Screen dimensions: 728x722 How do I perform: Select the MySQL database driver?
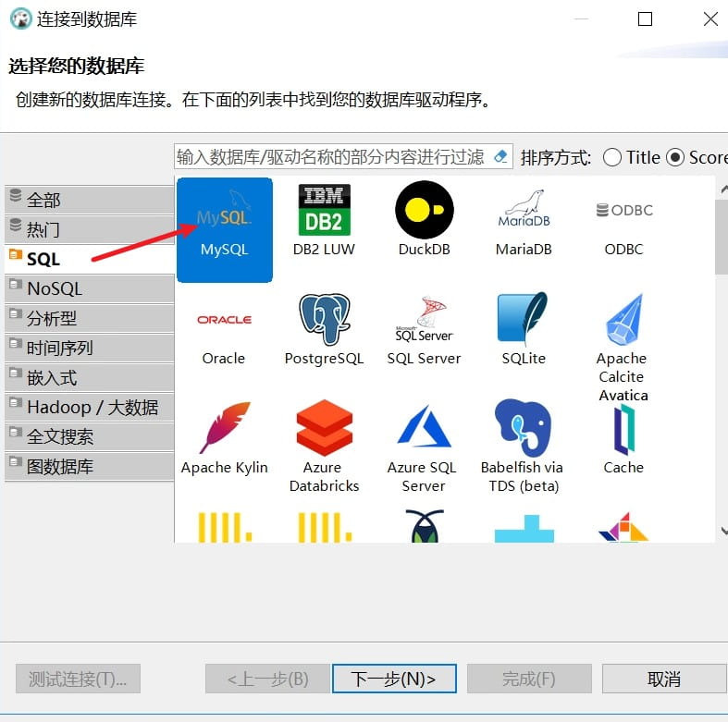coord(224,230)
